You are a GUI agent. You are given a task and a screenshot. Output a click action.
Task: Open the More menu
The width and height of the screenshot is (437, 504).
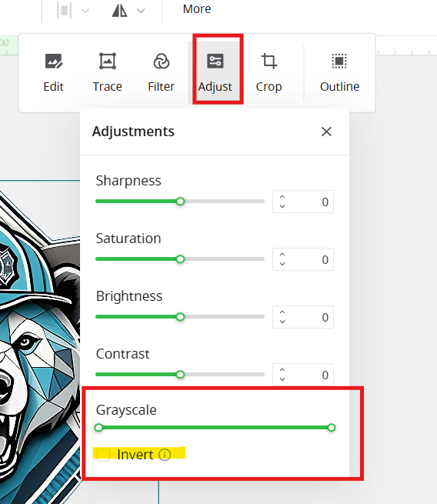pyautogui.click(x=197, y=9)
